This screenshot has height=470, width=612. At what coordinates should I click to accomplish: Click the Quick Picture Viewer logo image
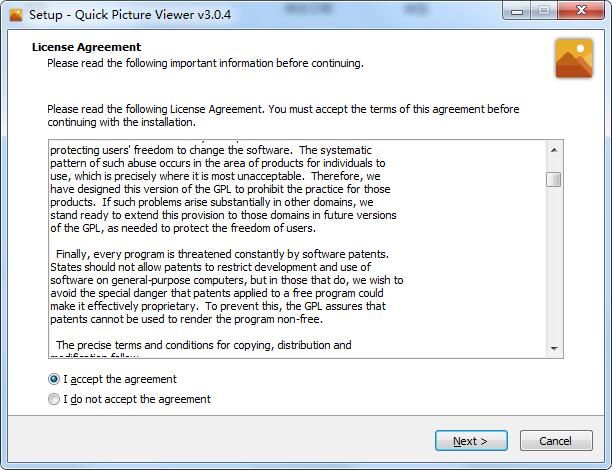coord(574,59)
